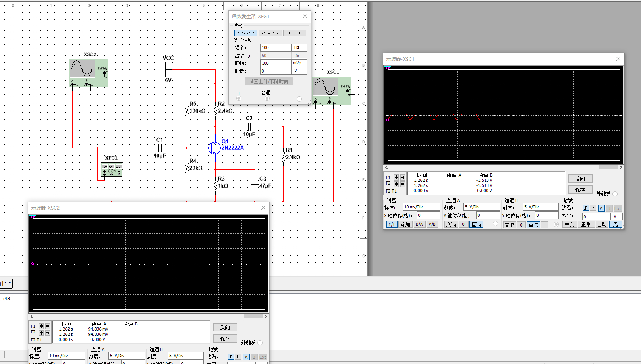Click XSC2 waveform horizontal scrollbar thumb
This screenshot has width=641, height=364.
253,316
